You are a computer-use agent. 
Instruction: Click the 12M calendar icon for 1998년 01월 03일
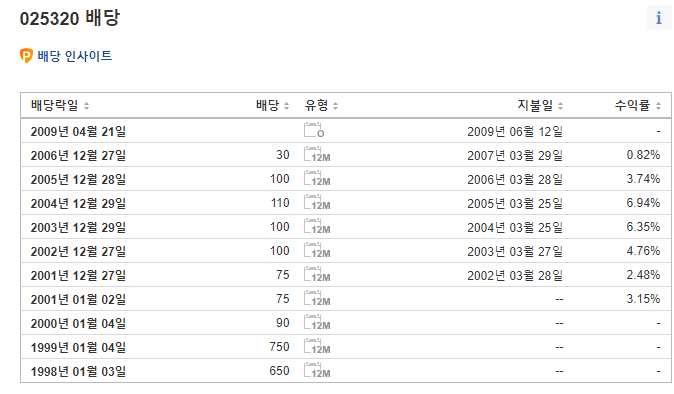tap(317, 371)
